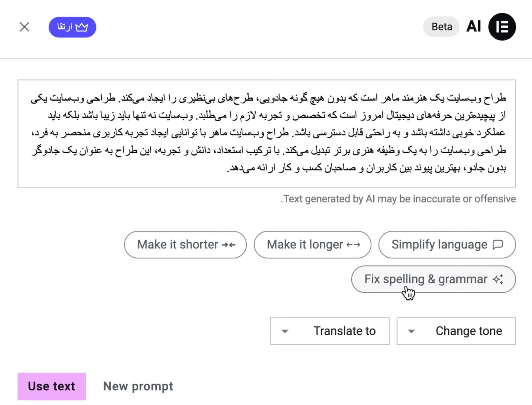
Task: Click the speech-bubble icon on Simplify language
Action: click(x=498, y=245)
